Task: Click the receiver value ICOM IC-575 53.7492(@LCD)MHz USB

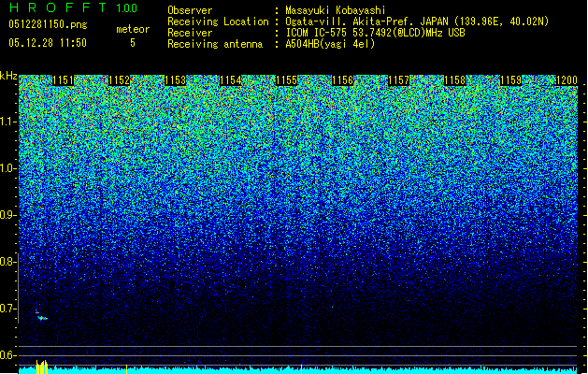Action: click(375, 33)
